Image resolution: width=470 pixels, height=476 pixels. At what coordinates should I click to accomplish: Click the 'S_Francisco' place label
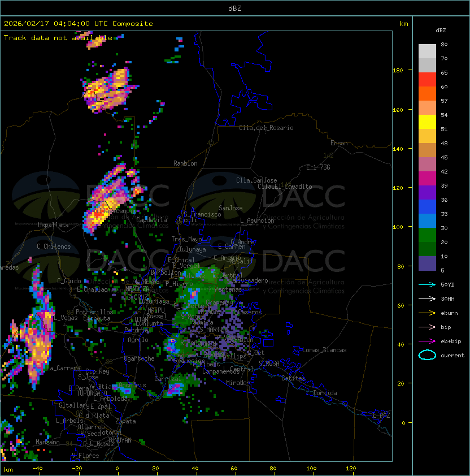coord(202,214)
